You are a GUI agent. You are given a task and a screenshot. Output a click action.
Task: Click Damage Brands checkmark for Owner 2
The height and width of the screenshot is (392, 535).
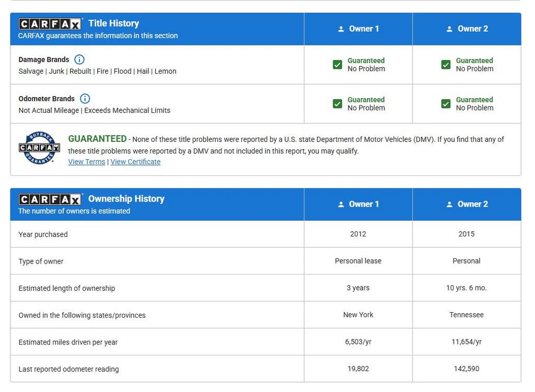[446, 65]
